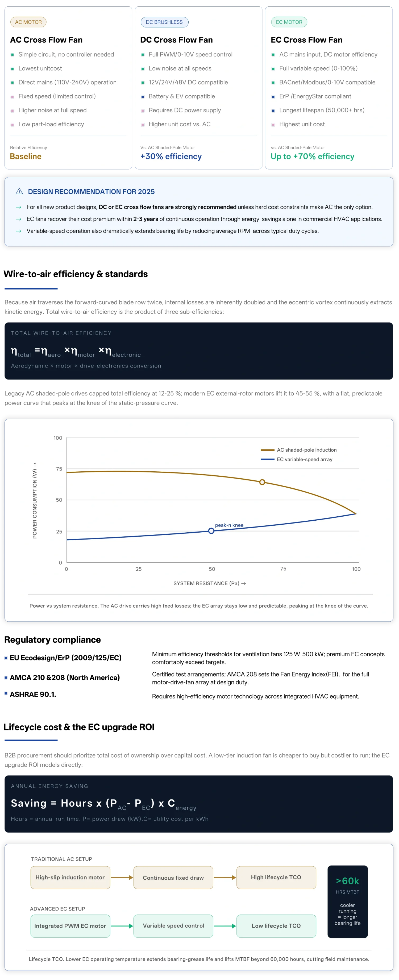Select the peak-n knee marker on the EC curve
399x980 pixels.
[211, 531]
